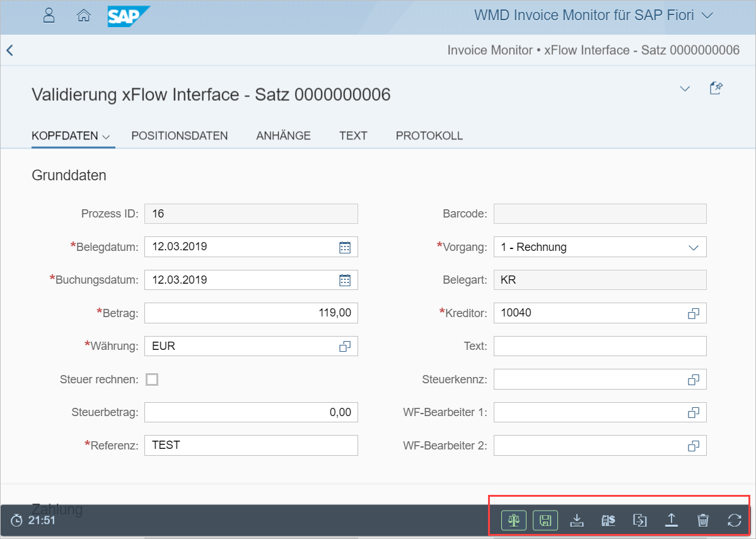Open the PROTOKOLL tab
Screen dimensions: 756x539
(429, 136)
